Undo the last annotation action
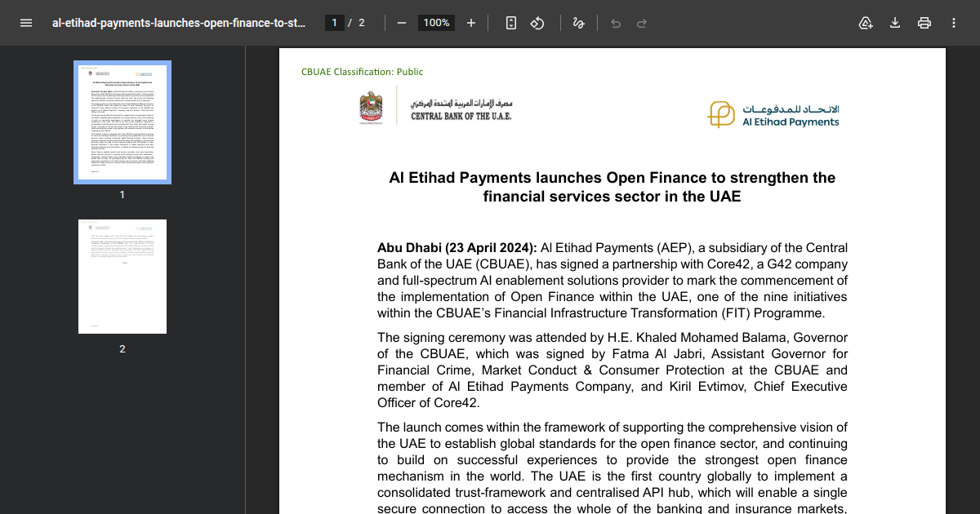The image size is (980, 514). [615, 22]
